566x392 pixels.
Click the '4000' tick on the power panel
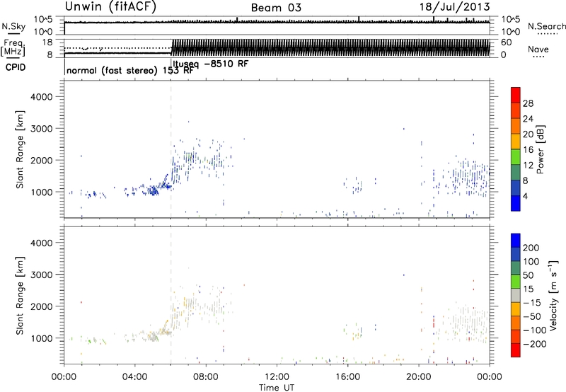tap(41, 97)
